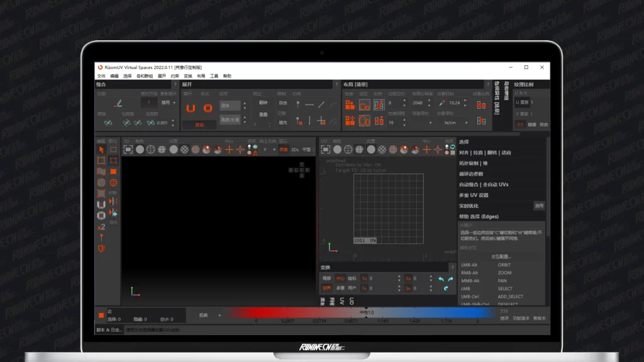
Task: Open the tx/cm density unit dropdown
Action: point(453,123)
